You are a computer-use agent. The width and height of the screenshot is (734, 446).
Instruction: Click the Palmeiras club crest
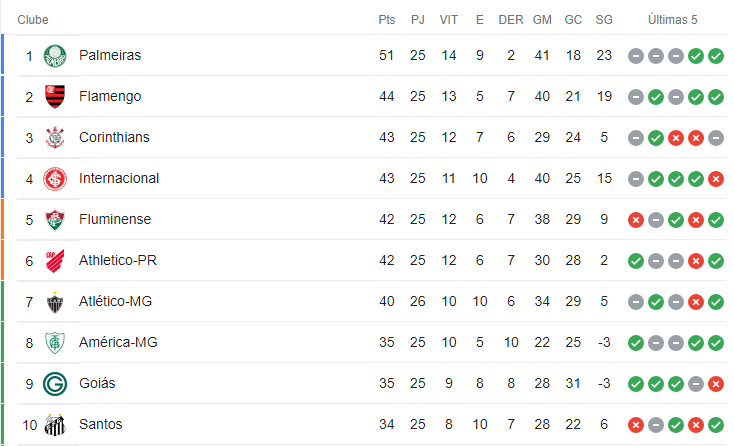click(x=55, y=56)
